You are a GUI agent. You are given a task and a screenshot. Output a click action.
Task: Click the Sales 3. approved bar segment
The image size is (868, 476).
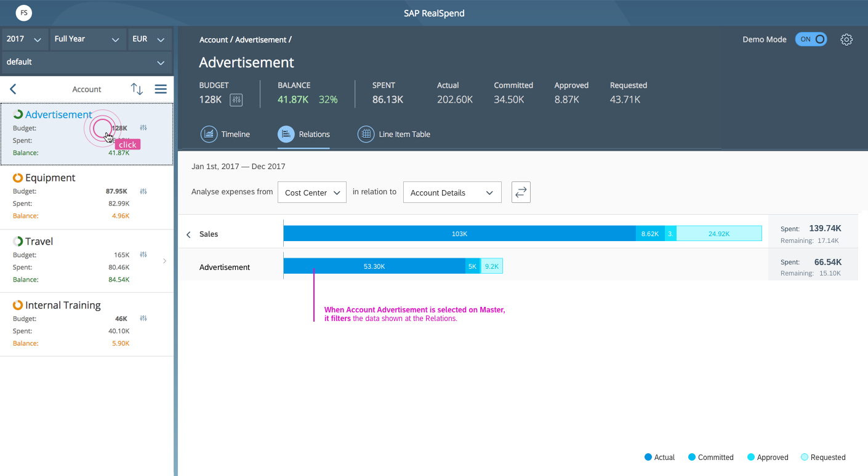670,234
